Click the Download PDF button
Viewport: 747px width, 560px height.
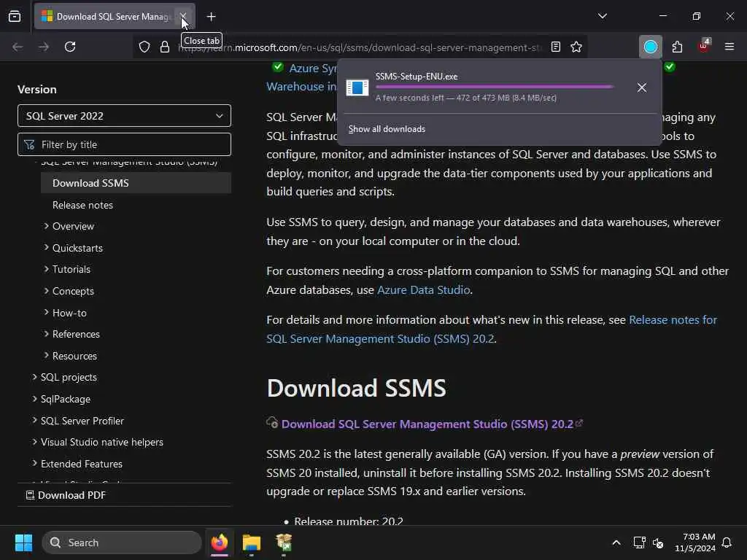coord(66,495)
